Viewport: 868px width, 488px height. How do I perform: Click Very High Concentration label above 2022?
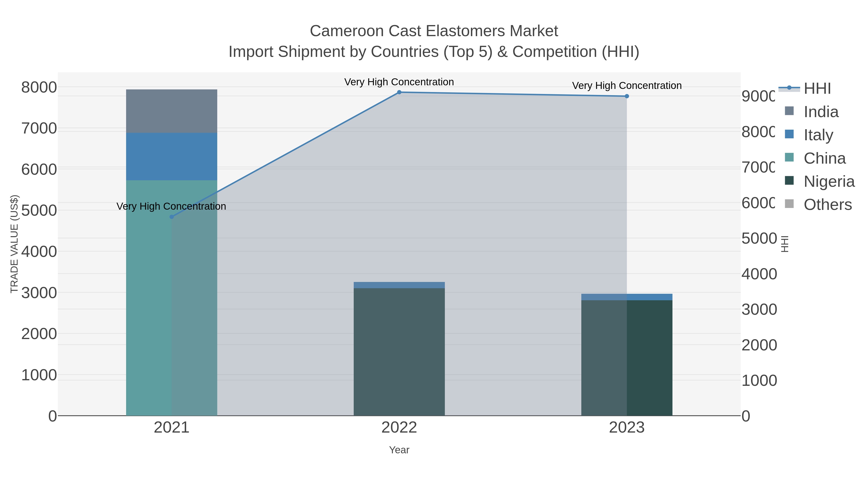pos(399,82)
